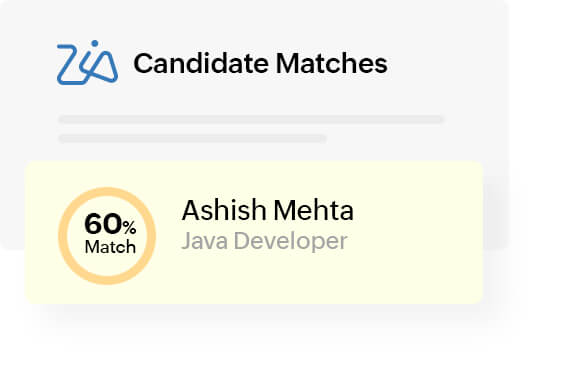Image resolution: width=586 pixels, height=385 pixels.
Task: Open Ashish Mehta's candidate profile
Action: click(268, 210)
